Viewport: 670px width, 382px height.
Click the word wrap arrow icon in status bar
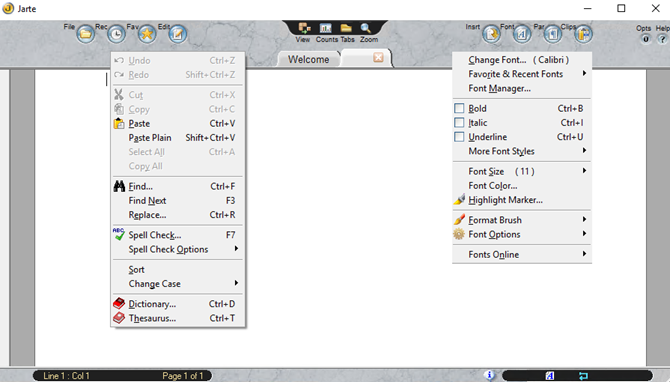[x=583, y=376]
